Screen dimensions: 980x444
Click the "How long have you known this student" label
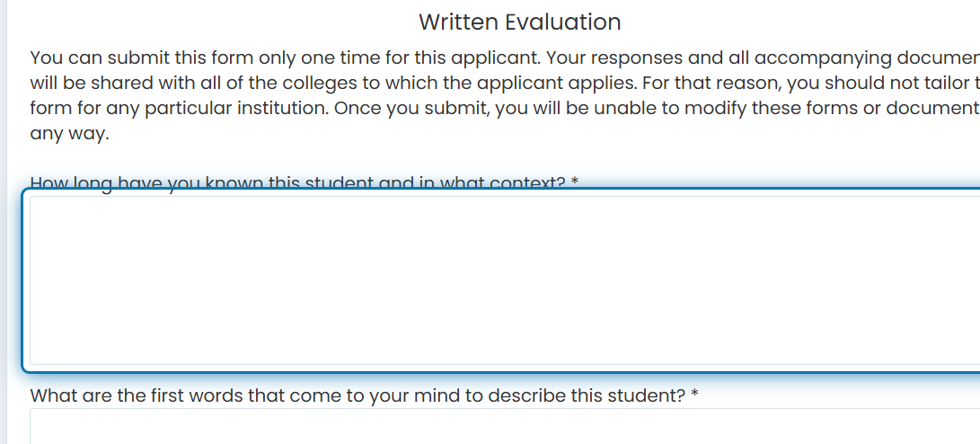coord(304,183)
